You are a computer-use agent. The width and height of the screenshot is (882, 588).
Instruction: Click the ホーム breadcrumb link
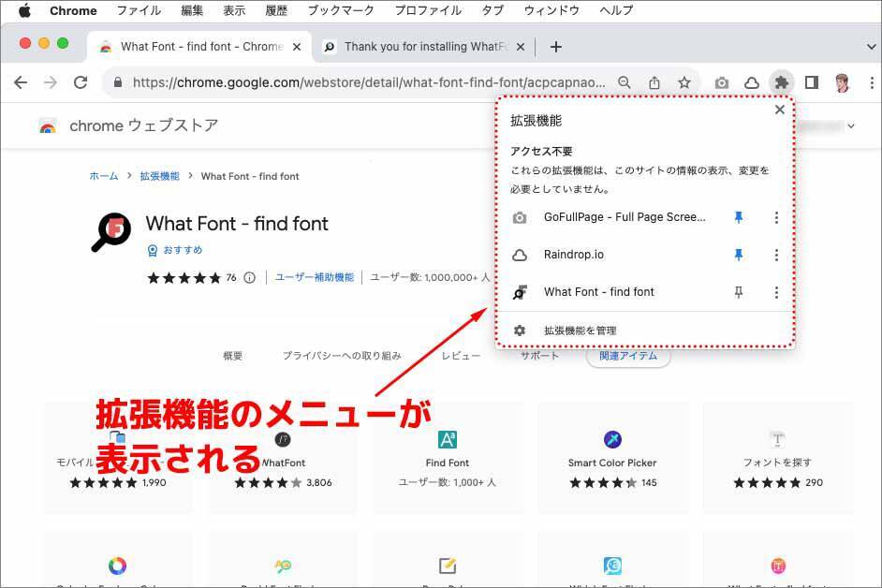pos(103,176)
